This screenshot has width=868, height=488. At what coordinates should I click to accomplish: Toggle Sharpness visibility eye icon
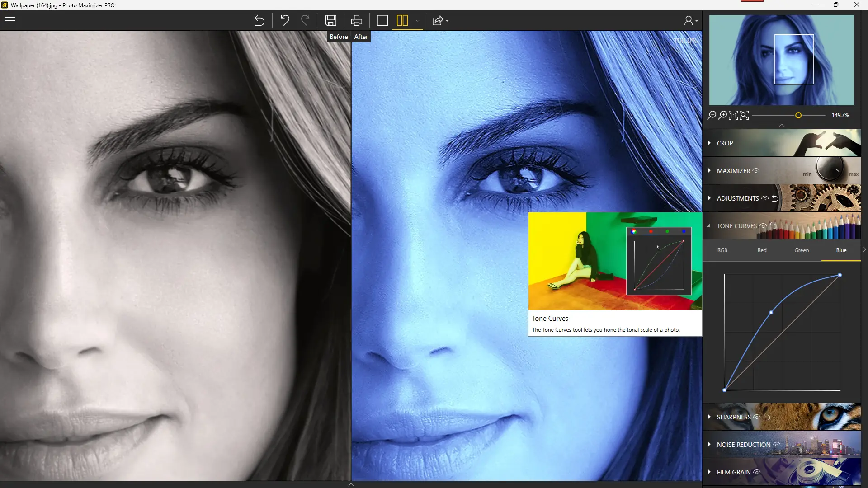[756, 417]
